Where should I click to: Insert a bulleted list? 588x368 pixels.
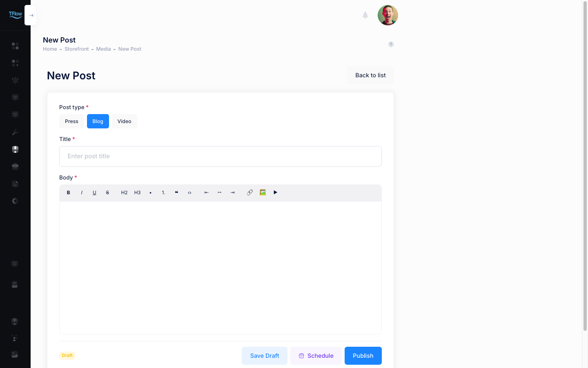151,193
